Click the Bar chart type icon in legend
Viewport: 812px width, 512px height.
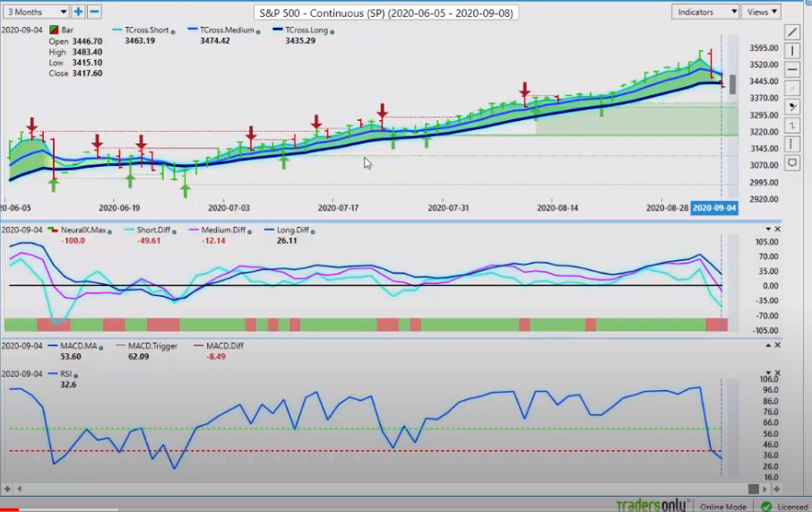click(x=54, y=30)
